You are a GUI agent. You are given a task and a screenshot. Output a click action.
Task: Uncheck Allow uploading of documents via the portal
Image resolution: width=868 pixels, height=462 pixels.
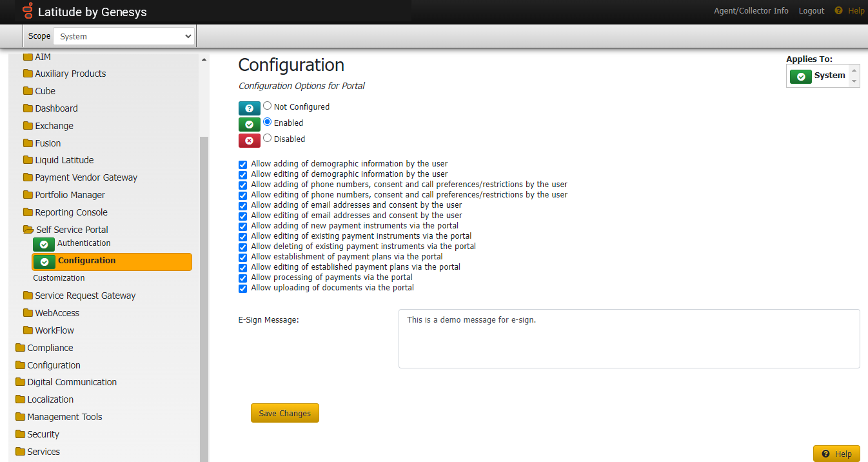(x=243, y=288)
